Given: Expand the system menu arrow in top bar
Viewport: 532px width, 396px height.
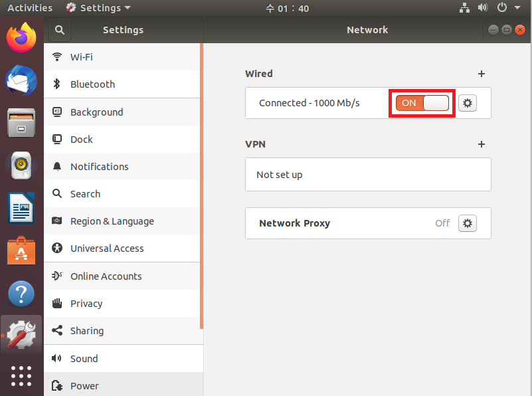Looking at the screenshot, I should (x=517, y=7).
